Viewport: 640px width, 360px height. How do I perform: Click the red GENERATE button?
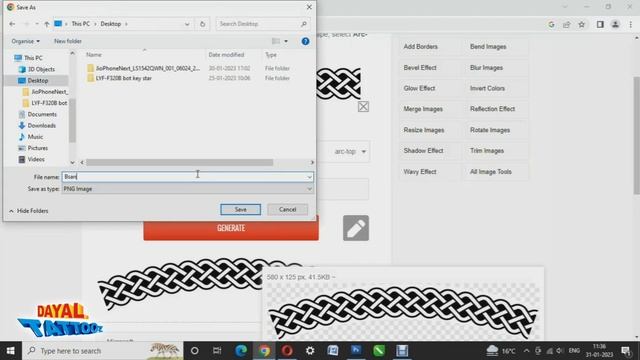click(231, 229)
